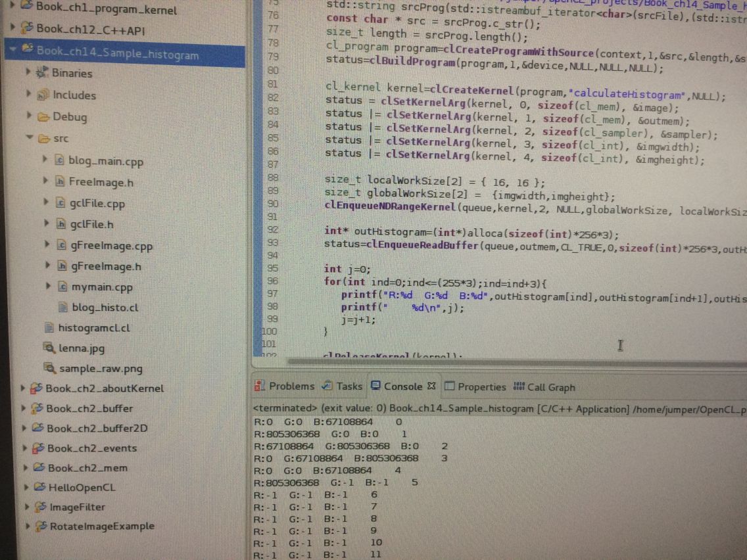Click the clBuildProgram line in editor
747x560 pixels.
tap(494, 64)
